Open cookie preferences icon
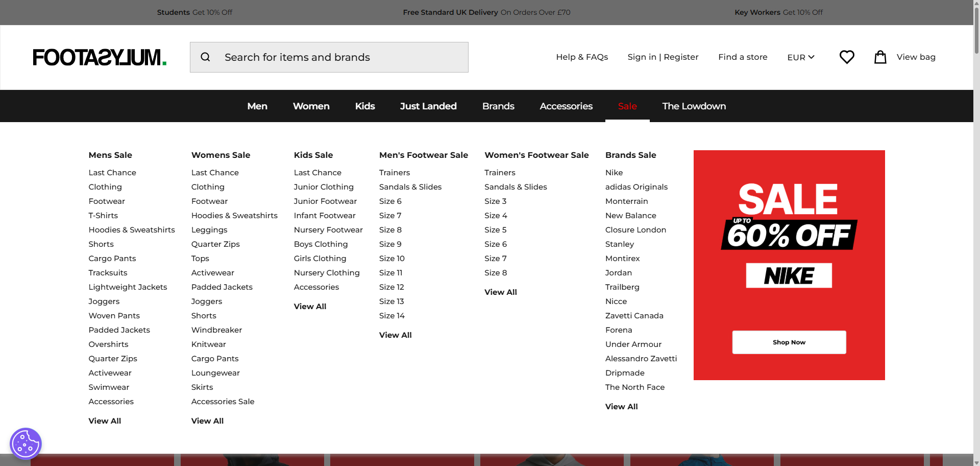This screenshot has height=466, width=980. (26, 444)
